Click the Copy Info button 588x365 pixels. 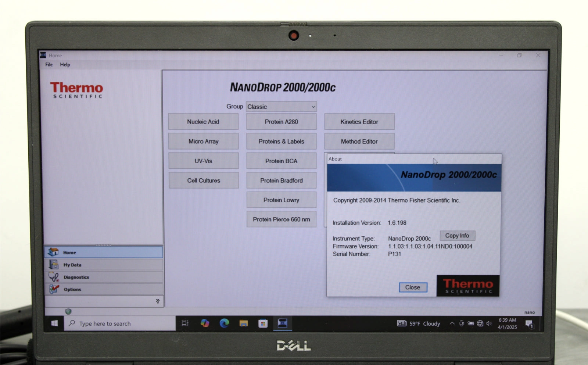(457, 236)
